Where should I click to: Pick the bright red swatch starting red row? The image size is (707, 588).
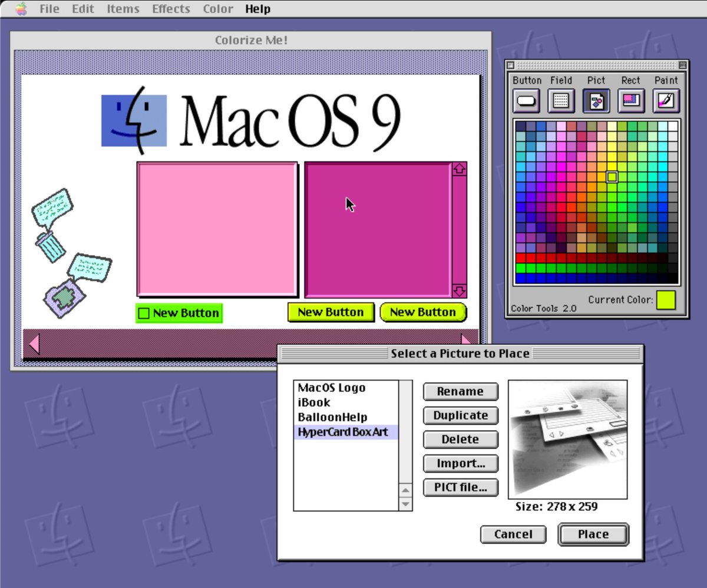520,258
